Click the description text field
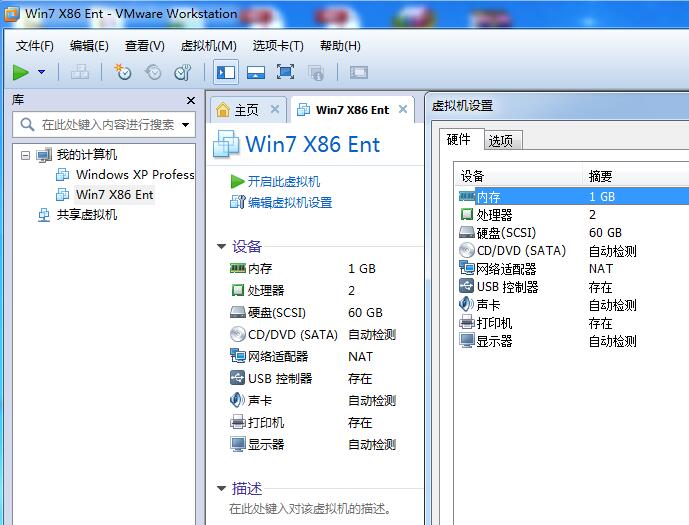The width and height of the screenshot is (689, 525). pyautogui.click(x=310, y=508)
